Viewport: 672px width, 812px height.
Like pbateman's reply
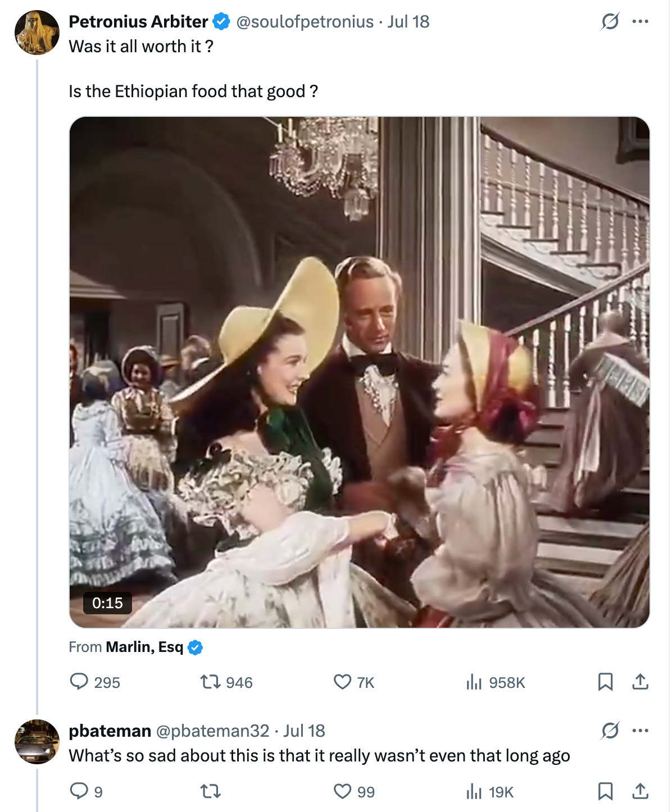click(342, 791)
